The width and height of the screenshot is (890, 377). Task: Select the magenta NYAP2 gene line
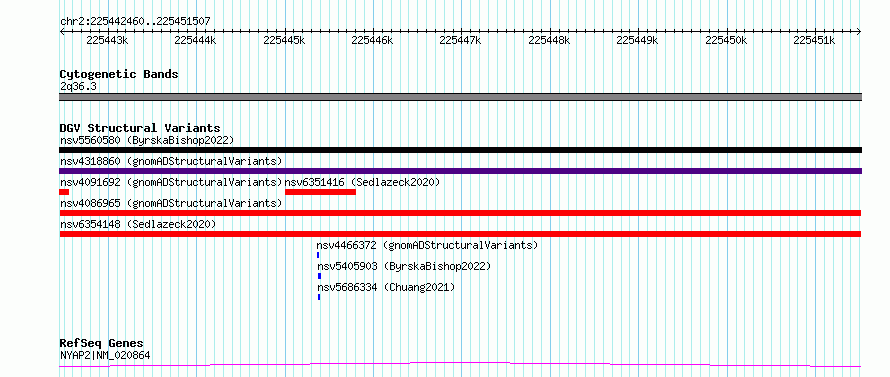coord(460,364)
